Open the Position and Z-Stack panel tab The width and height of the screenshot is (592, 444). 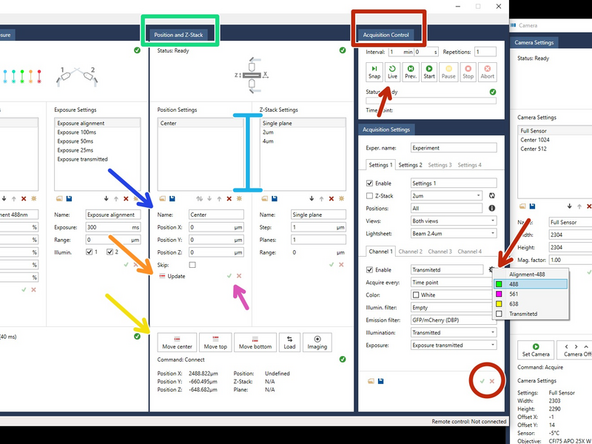[x=178, y=35]
